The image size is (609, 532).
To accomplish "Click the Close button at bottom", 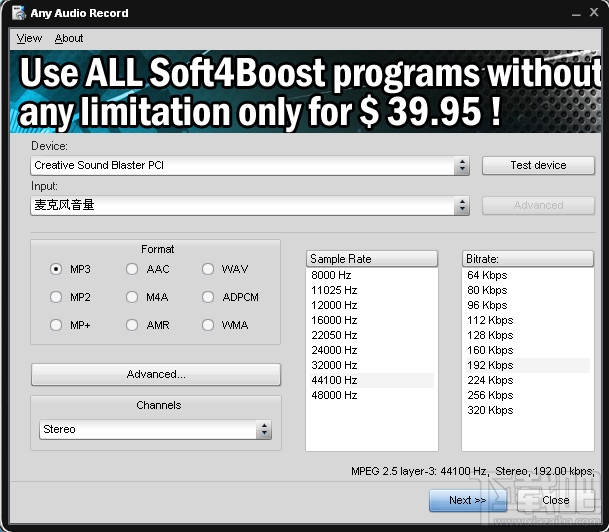I will (556, 500).
